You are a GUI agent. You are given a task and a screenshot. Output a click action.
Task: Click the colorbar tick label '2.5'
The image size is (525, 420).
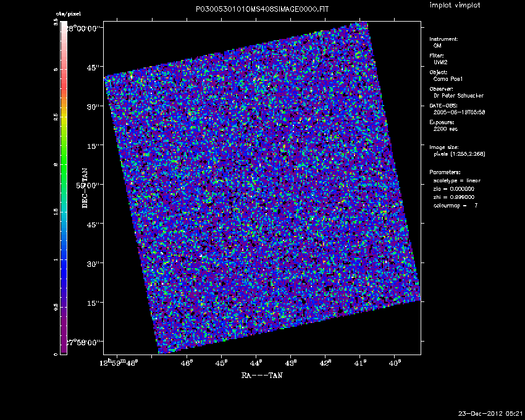point(56,117)
